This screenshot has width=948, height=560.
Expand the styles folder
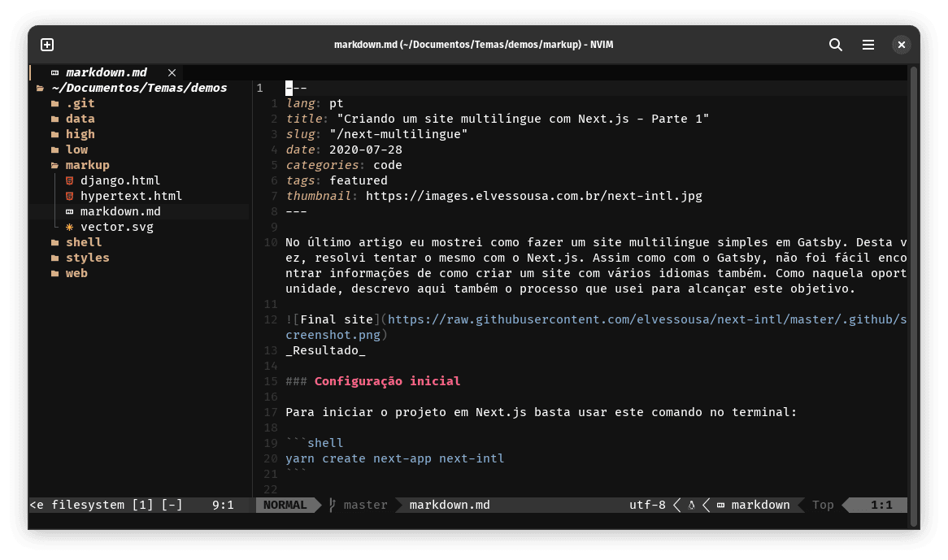[x=87, y=258]
